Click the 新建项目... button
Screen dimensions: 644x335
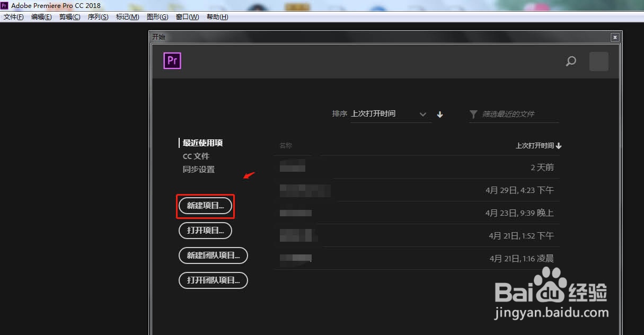tap(206, 206)
